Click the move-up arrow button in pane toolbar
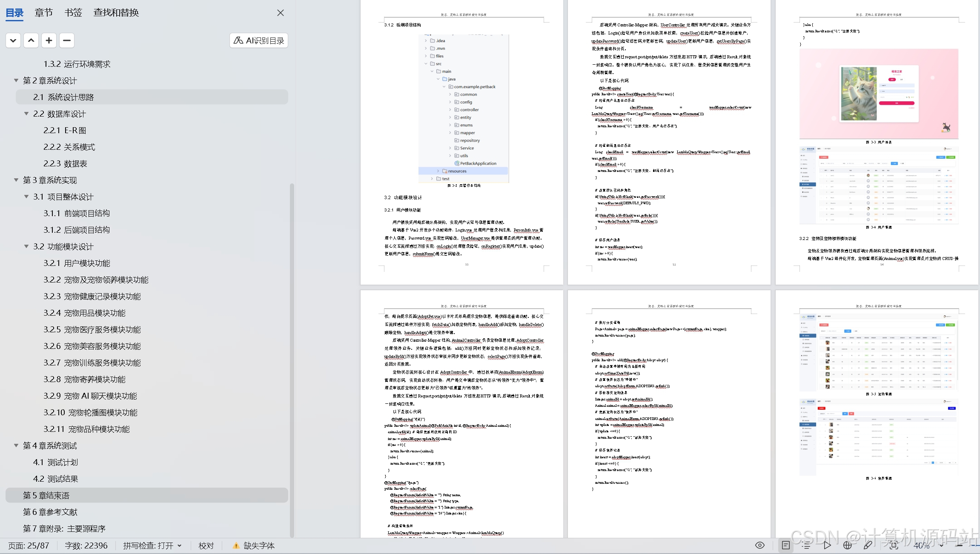980x554 pixels. click(x=31, y=40)
